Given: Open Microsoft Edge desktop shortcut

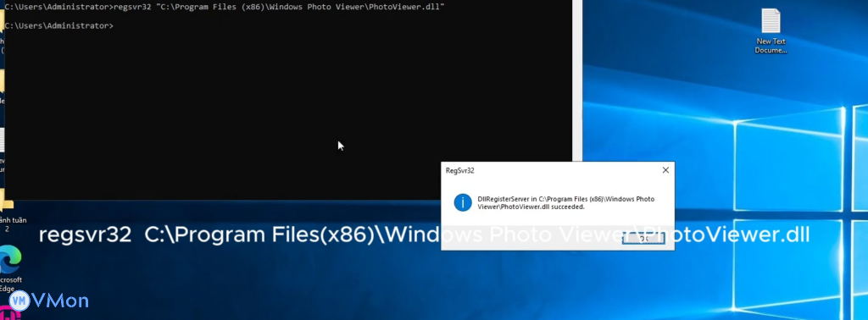Looking at the screenshot, I should point(11,268).
